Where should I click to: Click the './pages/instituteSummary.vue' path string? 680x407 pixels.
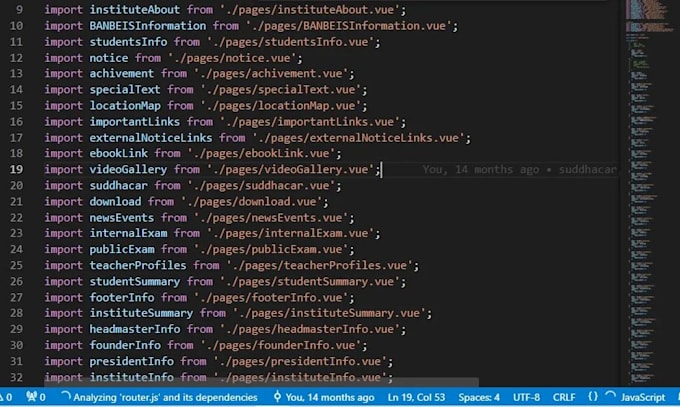[x=329, y=313]
